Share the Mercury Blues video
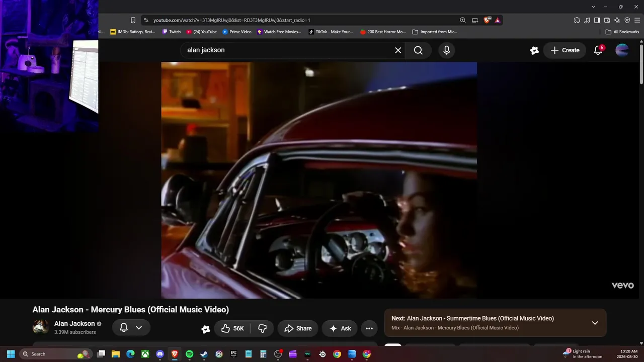Image resolution: width=644 pixels, height=362 pixels. tap(298, 328)
